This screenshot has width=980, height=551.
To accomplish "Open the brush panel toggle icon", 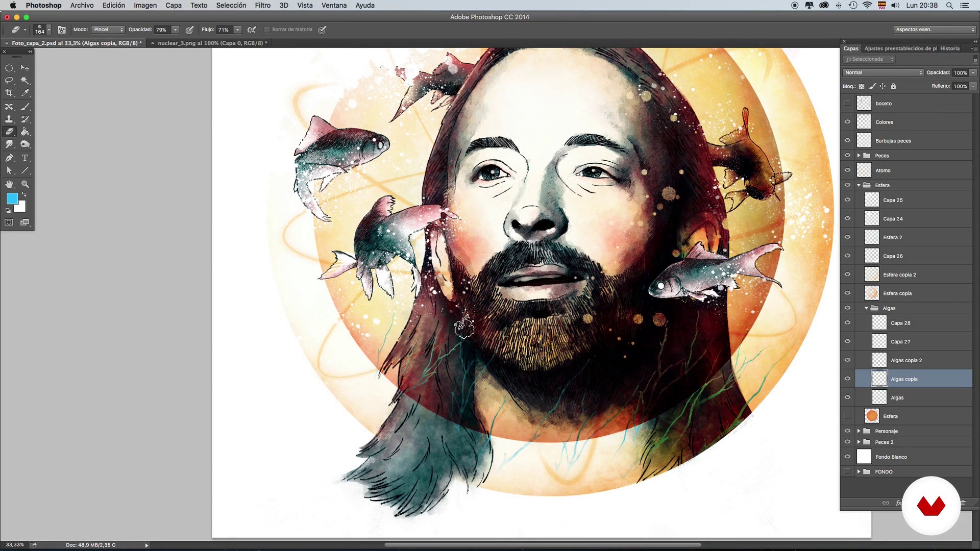I will tap(62, 30).
